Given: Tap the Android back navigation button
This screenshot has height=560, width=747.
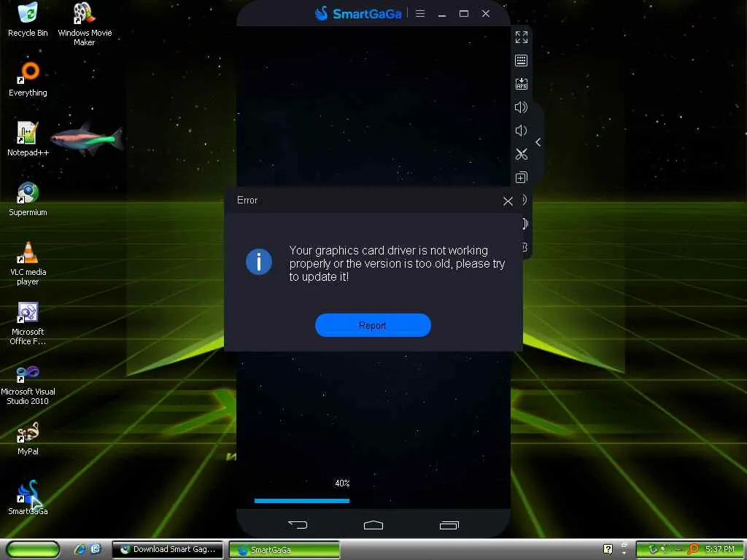Looking at the screenshot, I should [x=298, y=524].
